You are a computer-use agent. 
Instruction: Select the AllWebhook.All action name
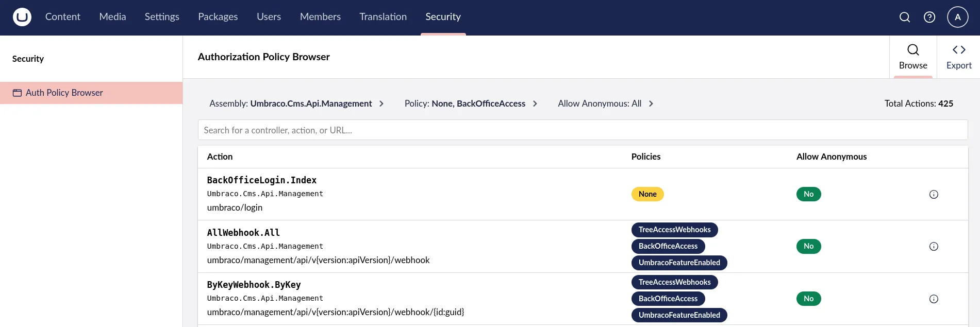243,233
